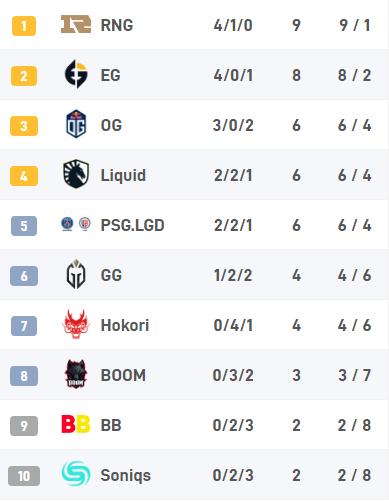The image size is (389, 501).
Task: Open the Team Liquid horse logo
Action: [76, 174]
